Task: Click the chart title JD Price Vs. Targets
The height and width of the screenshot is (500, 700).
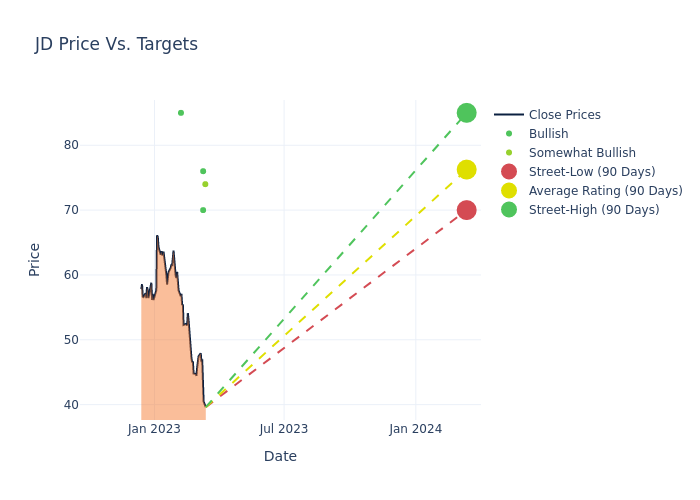Action: [116, 44]
